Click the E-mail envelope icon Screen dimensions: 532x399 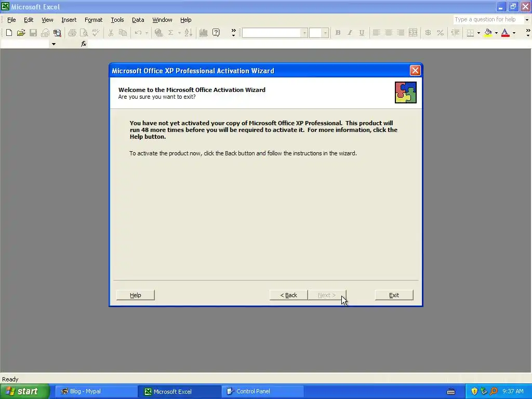[x=45, y=33]
